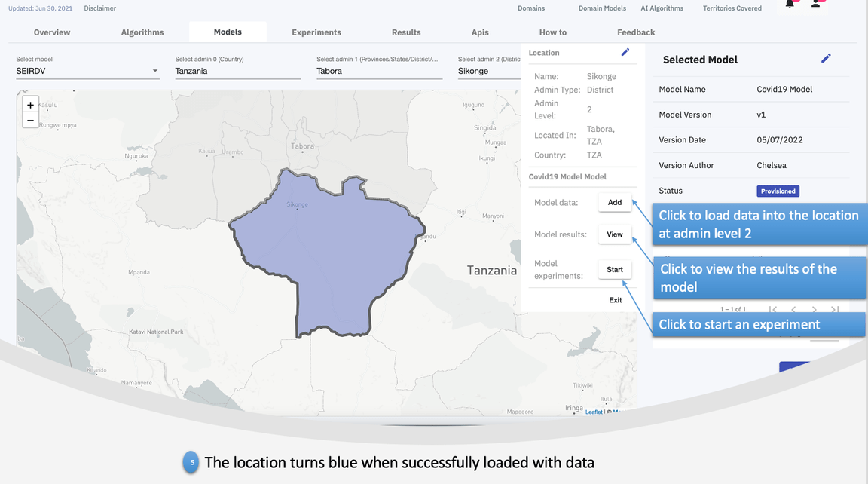Click View to see model results

coord(614,234)
